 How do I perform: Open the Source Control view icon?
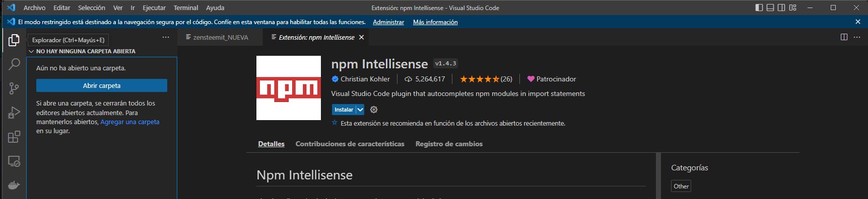[14, 88]
